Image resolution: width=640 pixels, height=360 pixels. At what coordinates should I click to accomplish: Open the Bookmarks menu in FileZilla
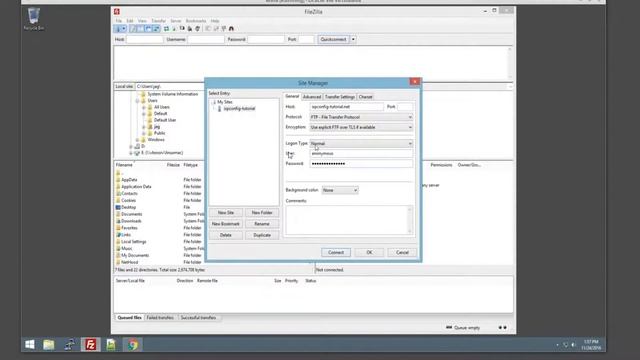pyautogui.click(x=196, y=21)
